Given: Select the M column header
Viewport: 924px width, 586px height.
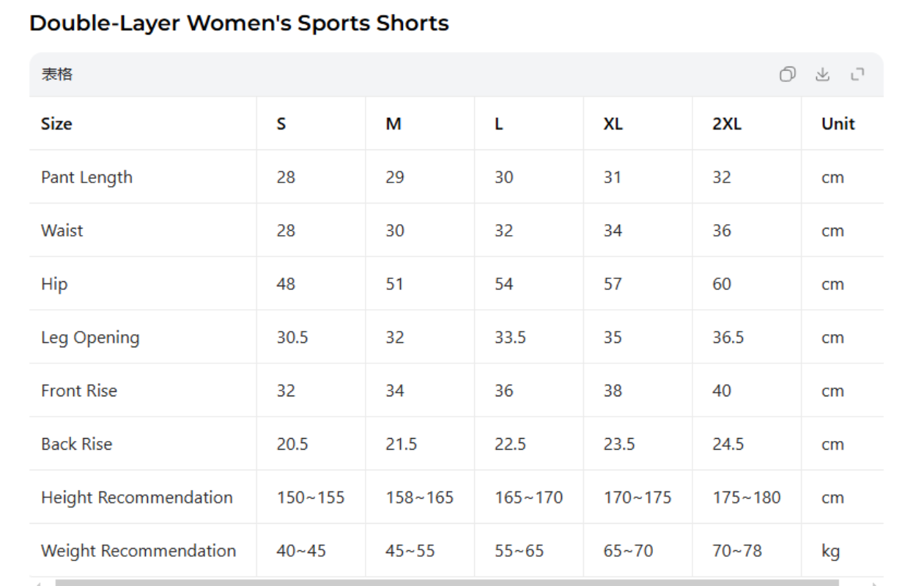Looking at the screenshot, I should [x=393, y=124].
